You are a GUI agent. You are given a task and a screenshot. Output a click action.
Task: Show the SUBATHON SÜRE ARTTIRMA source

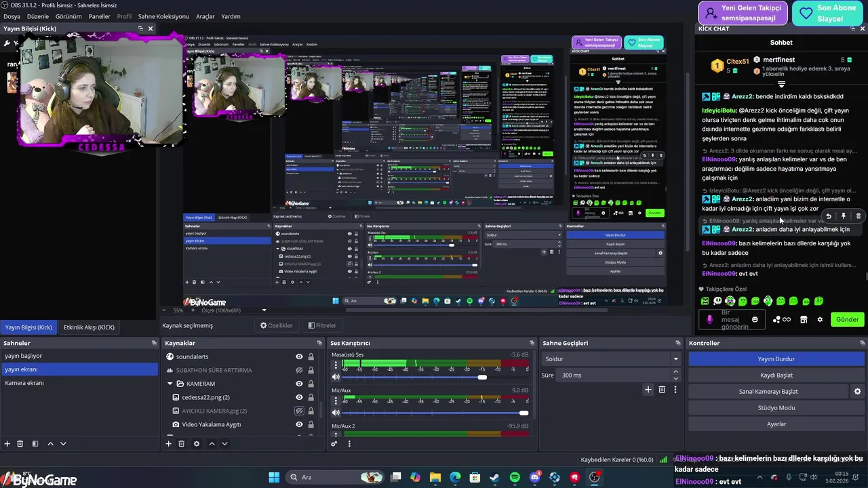pyautogui.click(x=299, y=370)
